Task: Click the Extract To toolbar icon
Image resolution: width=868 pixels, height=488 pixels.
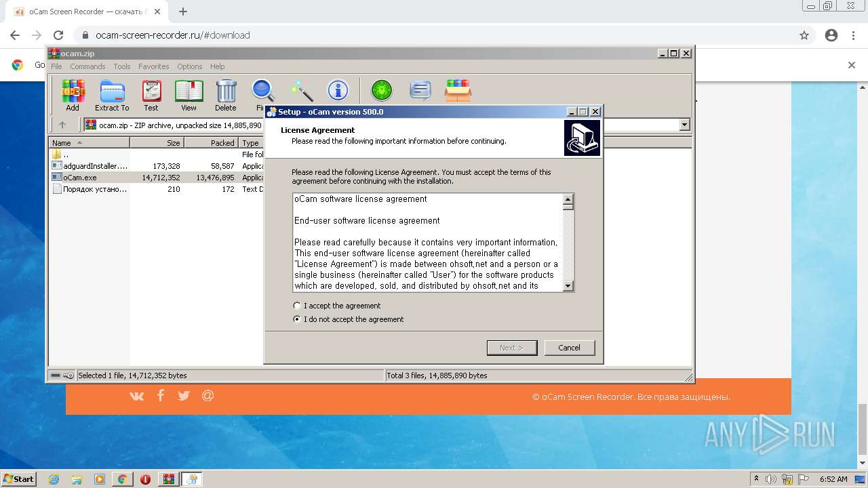Action: (112, 95)
